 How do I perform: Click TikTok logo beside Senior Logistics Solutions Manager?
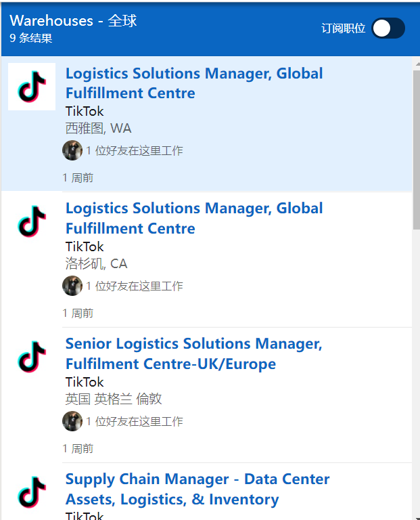coord(32,357)
